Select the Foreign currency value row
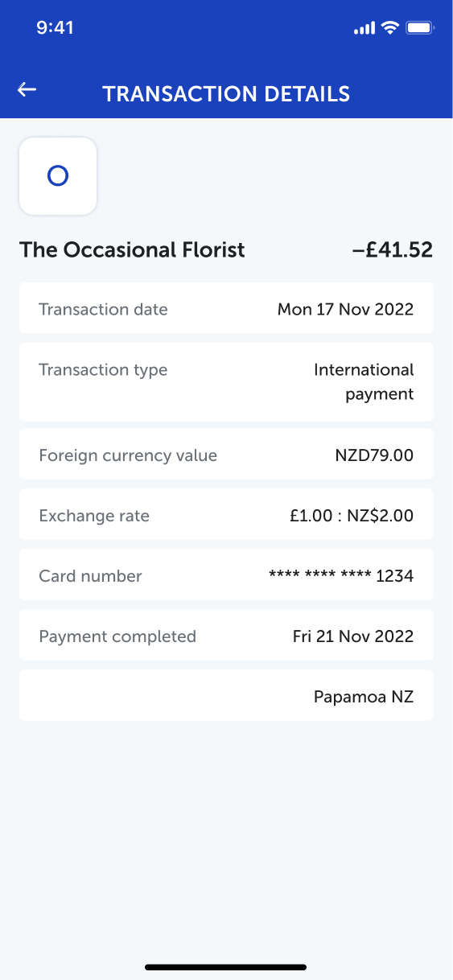 pyautogui.click(x=226, y=454)
